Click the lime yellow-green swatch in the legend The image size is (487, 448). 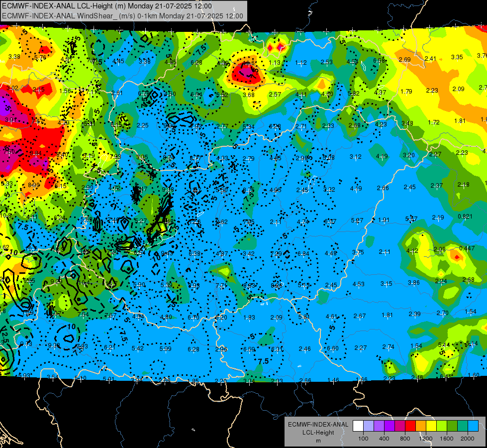(x=442, y=426)
